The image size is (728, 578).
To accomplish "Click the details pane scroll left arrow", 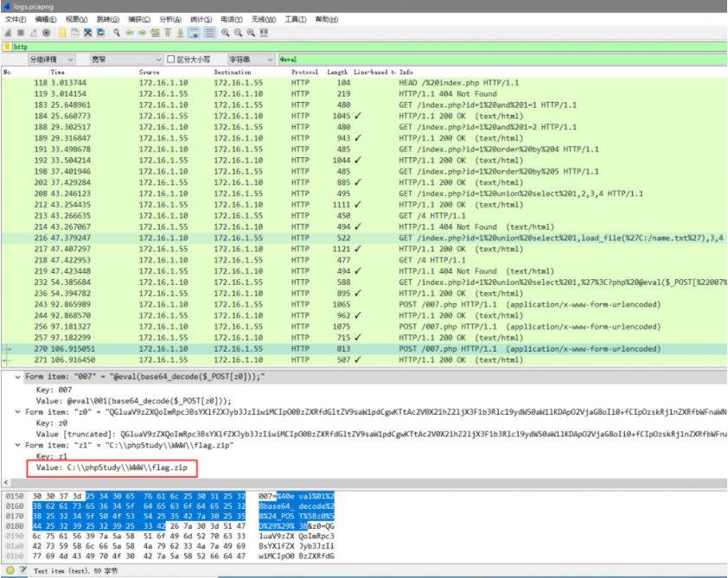I will tap(7, 483).
